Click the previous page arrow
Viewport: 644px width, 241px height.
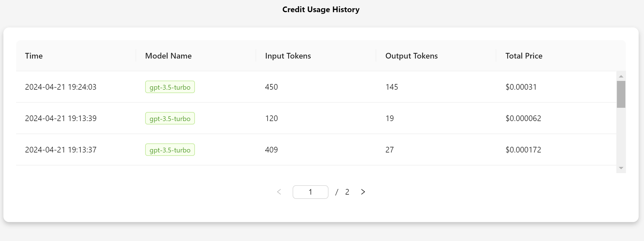coord(279,192)
